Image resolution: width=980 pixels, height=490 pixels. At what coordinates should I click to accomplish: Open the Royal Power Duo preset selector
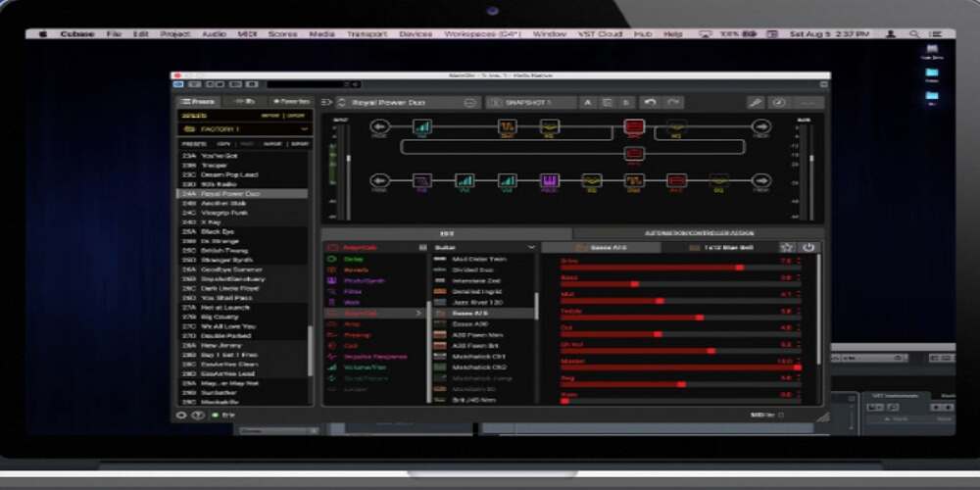click(407, 103)
